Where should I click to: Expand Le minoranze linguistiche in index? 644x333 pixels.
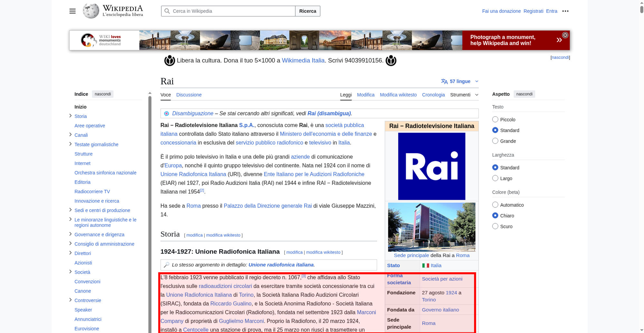[70, 219]
